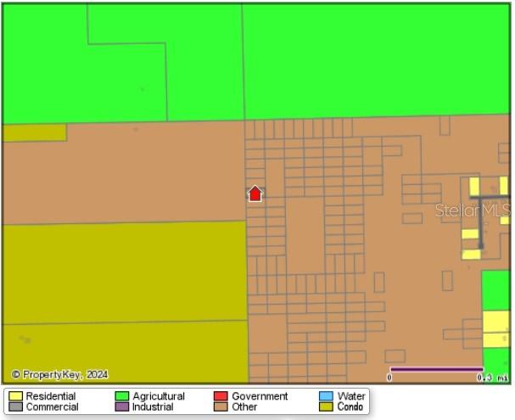
Task: Select the Government legend label
Action: coord(260,396)
